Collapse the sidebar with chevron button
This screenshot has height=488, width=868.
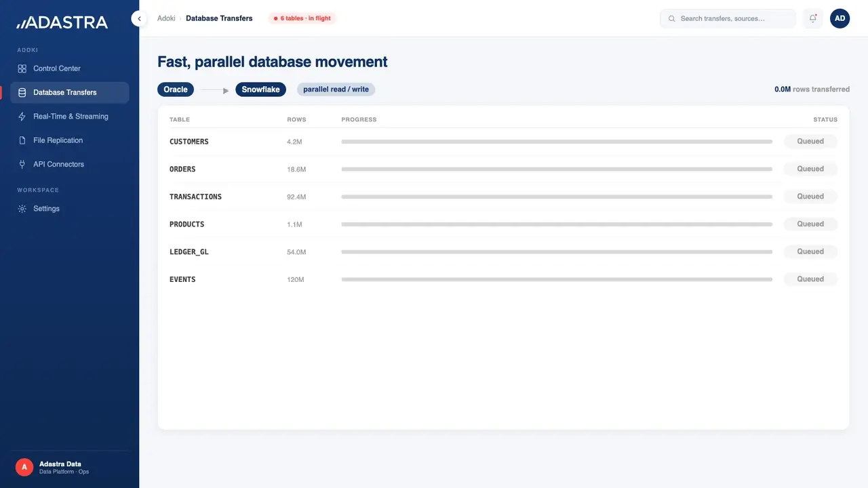pos(139,18)
